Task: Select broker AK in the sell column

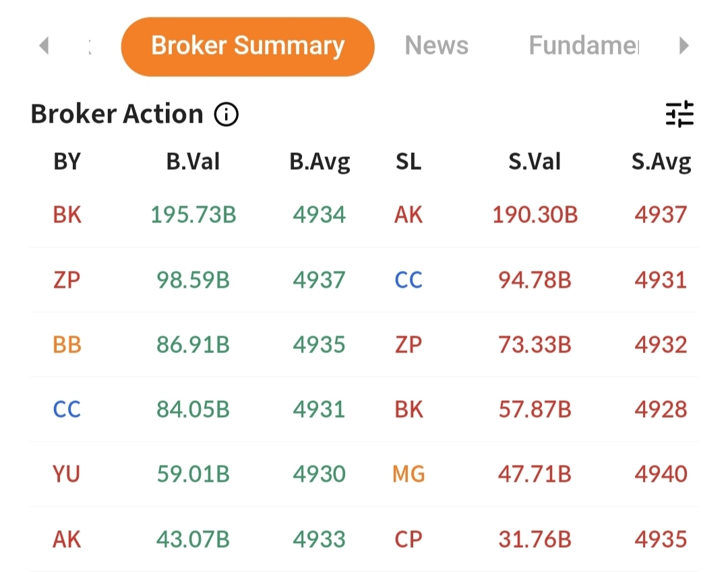Action: [408, 214]
